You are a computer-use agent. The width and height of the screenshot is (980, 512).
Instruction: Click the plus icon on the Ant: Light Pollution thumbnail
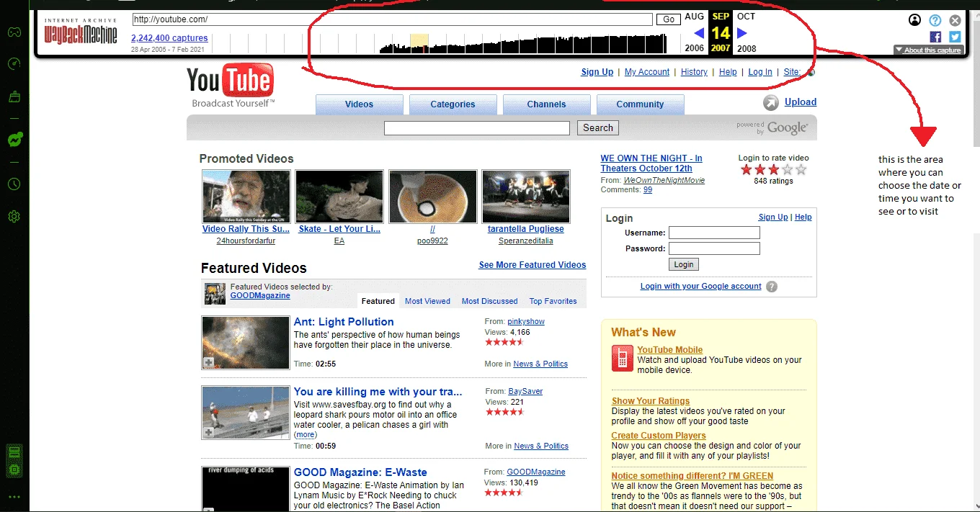[208, 363]
